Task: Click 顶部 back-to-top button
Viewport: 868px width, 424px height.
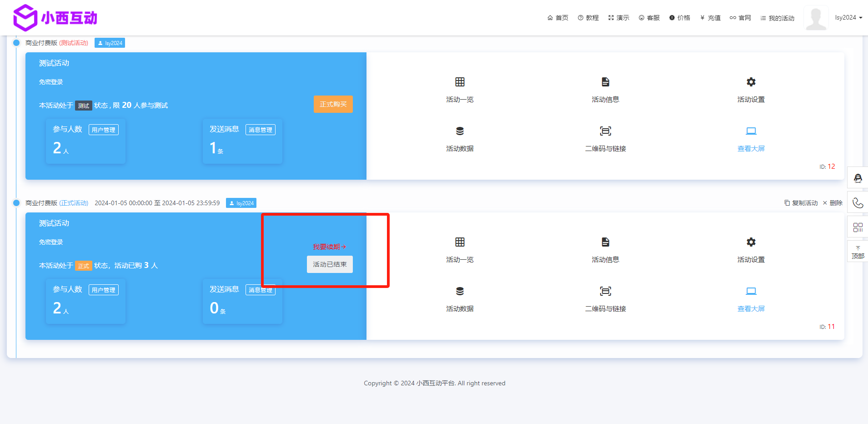Action: pyautogui.click(x=858, y=252)
